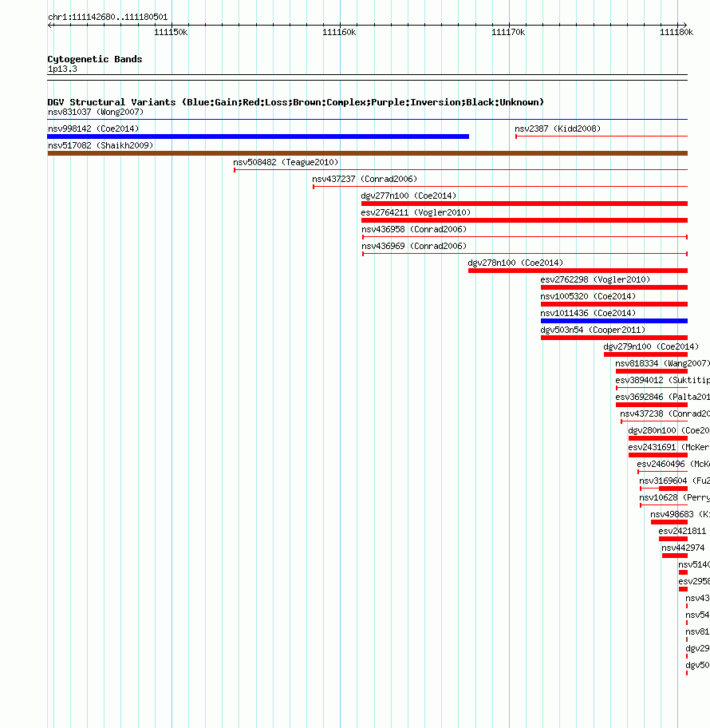
Task: Click the DGV Structural Variants track title
Action: [x=296, y=101]
